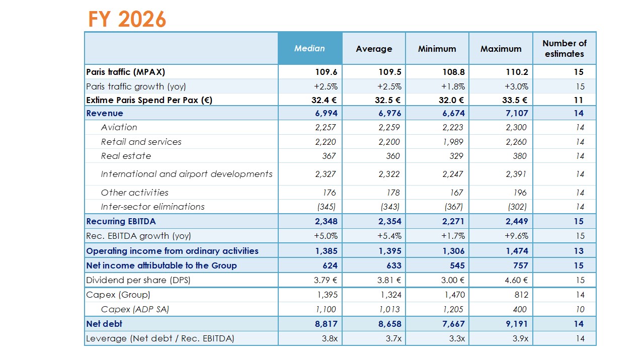
Task: Click Operating income from ordinary activities label
Action: [172, 251]
